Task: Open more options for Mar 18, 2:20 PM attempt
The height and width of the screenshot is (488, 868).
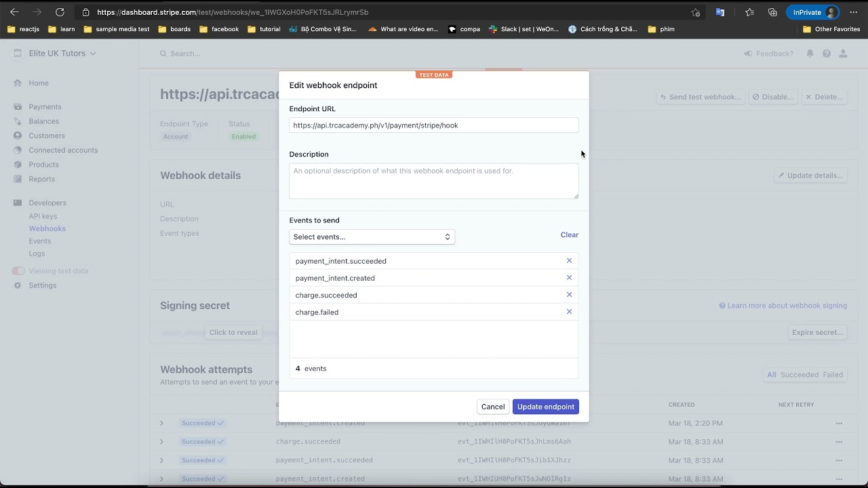Action: point(839,423)
